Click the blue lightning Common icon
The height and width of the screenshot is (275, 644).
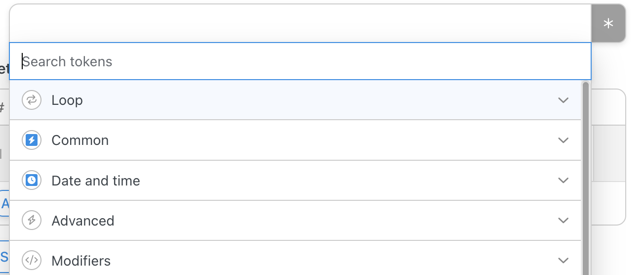pyautogui.click(x=32, y=140)
